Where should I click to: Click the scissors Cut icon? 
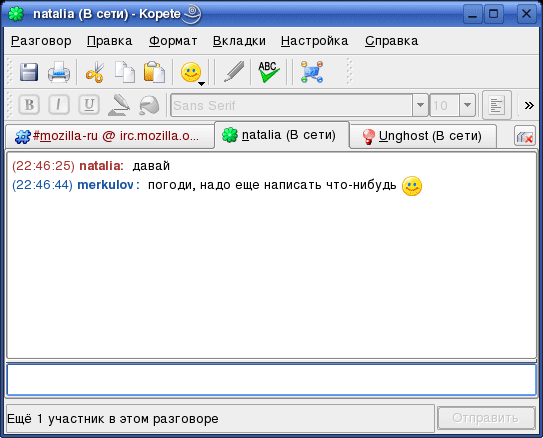pyautogui.click(x=95, y=72)
